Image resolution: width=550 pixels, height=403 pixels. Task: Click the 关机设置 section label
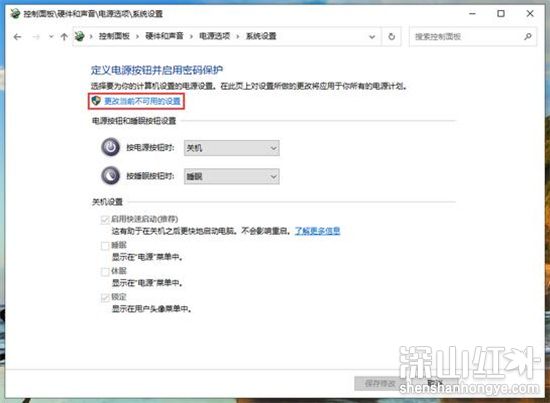107,202
